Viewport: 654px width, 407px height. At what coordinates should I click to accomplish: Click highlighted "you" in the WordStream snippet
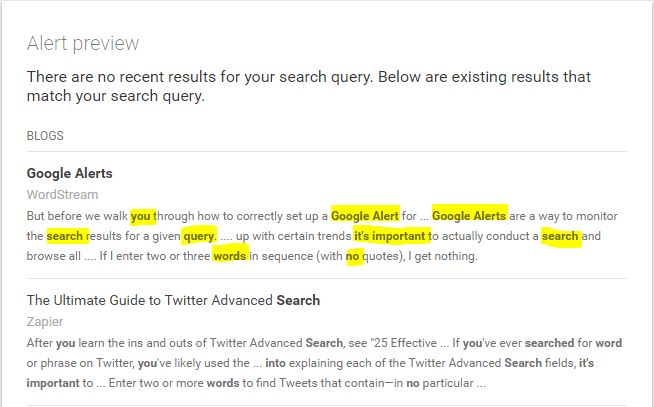[141, 216]
